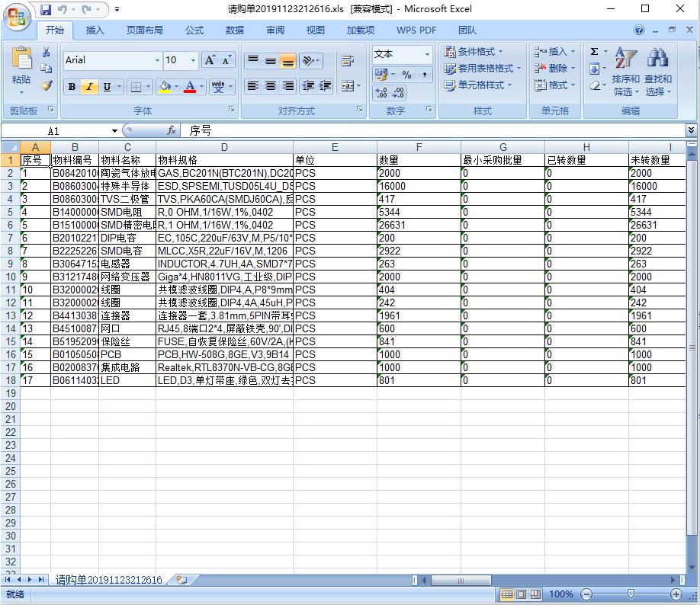
Task: Switch to the 插入 ribbon tab
Action: (x=95, y=30)
